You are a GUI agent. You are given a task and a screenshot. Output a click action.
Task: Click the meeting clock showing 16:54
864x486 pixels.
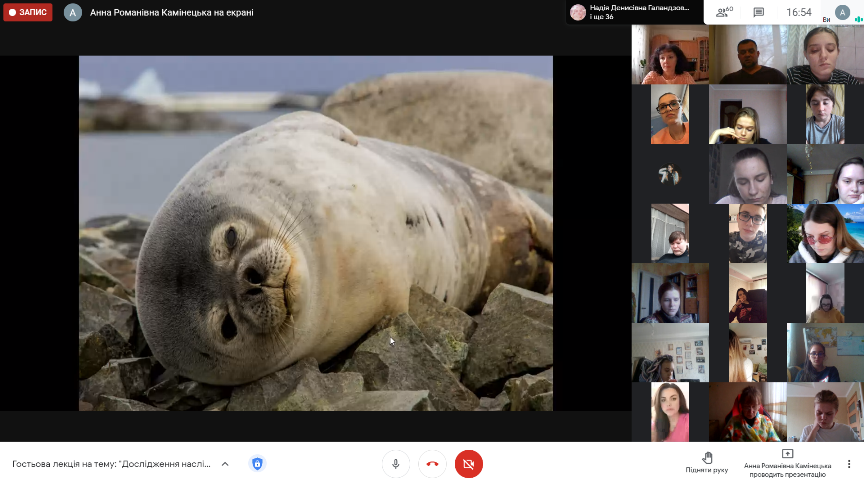pyautogui.click(x=798, y=12)
